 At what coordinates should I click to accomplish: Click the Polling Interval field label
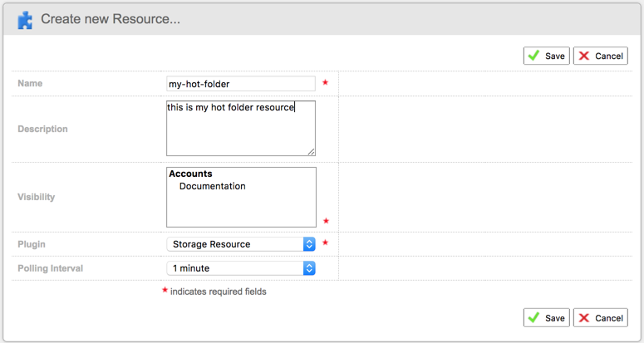(50, 268)
